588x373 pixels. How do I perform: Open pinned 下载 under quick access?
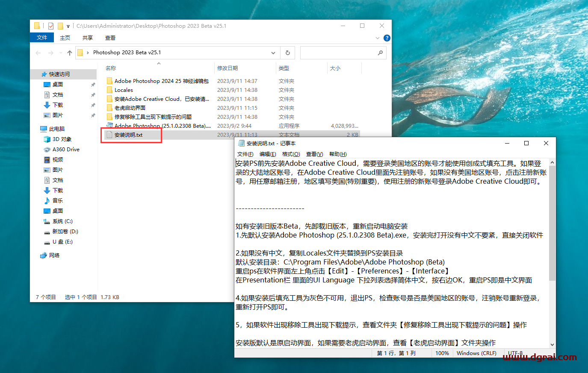[x=58, y=105]
